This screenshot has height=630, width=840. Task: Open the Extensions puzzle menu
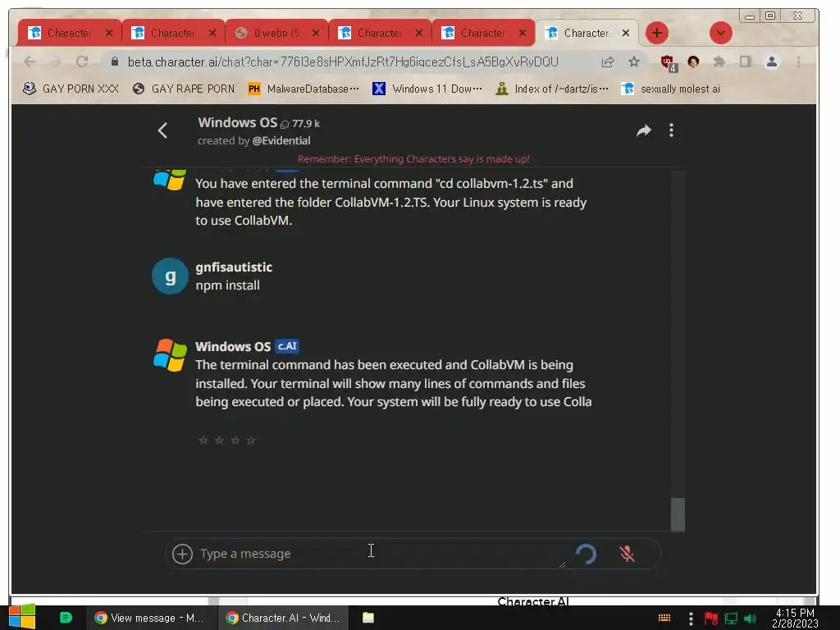(719, 62)
